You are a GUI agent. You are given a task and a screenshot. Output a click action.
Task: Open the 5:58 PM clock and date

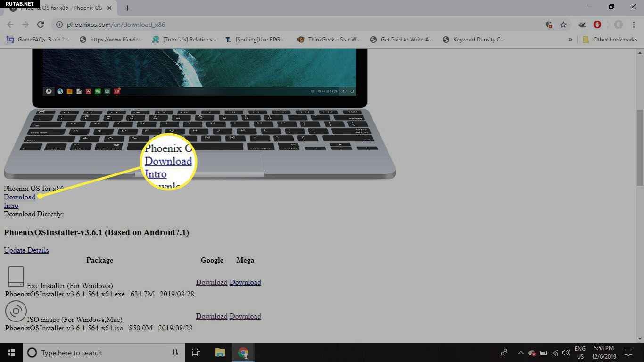point(603,353)
